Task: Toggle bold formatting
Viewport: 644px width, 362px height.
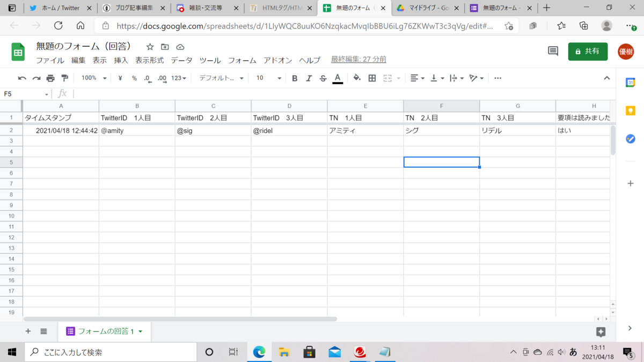Action: (x=295, y=78)
